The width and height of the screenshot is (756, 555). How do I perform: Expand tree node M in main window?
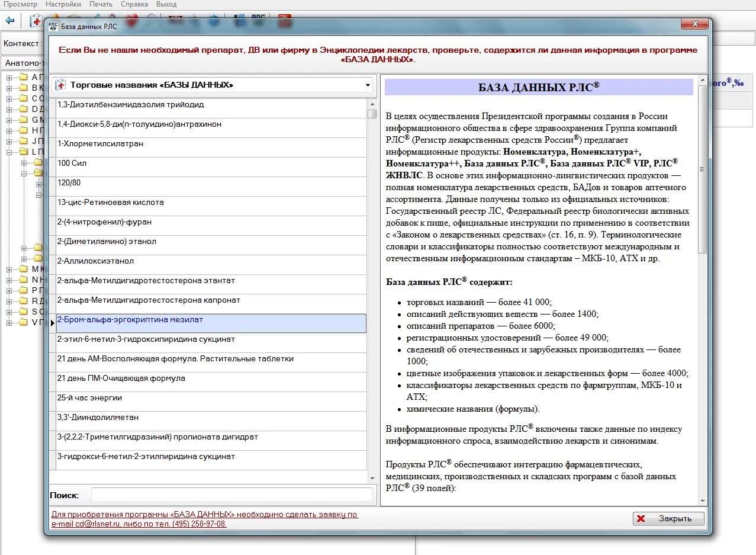click(x=9, y=269)
